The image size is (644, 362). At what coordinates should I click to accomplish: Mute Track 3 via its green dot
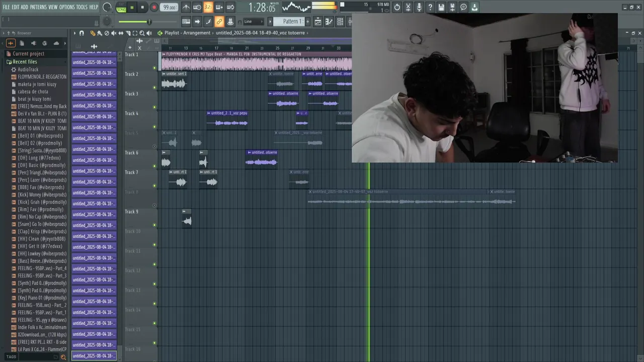coord(154,107)
